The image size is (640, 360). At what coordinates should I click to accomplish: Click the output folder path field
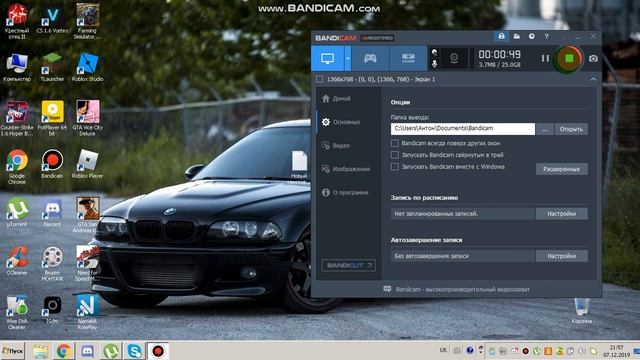pos(463,129)
